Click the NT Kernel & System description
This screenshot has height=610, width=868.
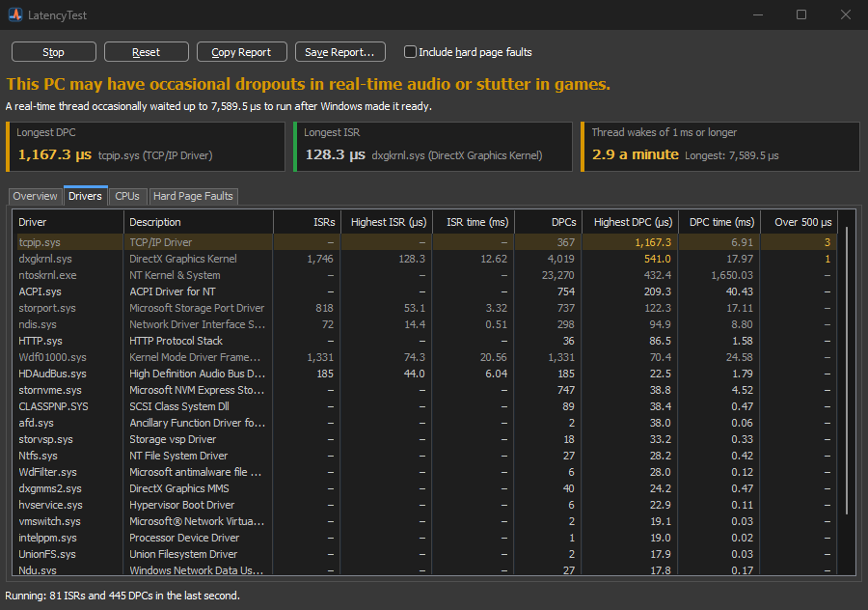(x=175, y=275)
